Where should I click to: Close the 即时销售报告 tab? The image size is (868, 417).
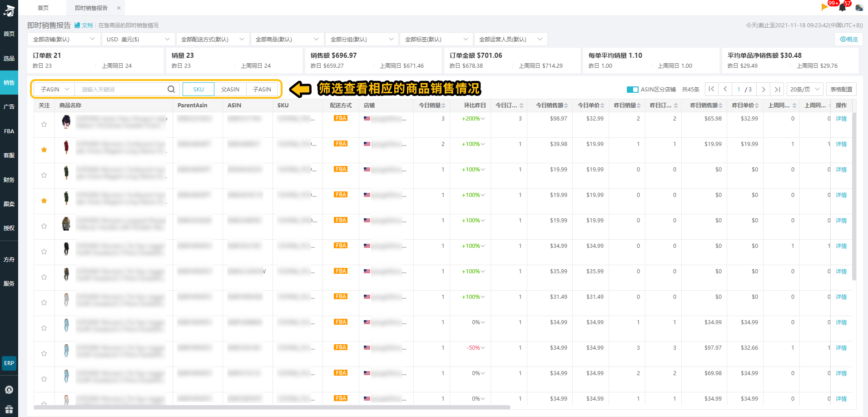tap(119, 8)
